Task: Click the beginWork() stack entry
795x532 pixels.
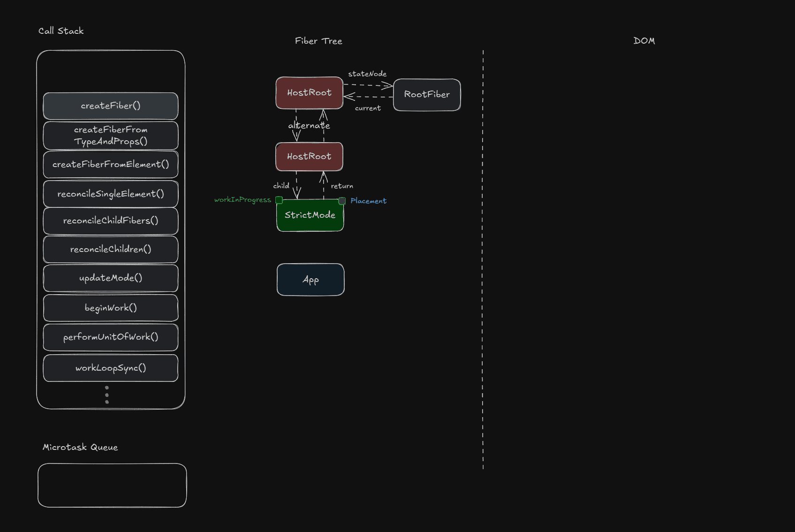Action: 111,308
